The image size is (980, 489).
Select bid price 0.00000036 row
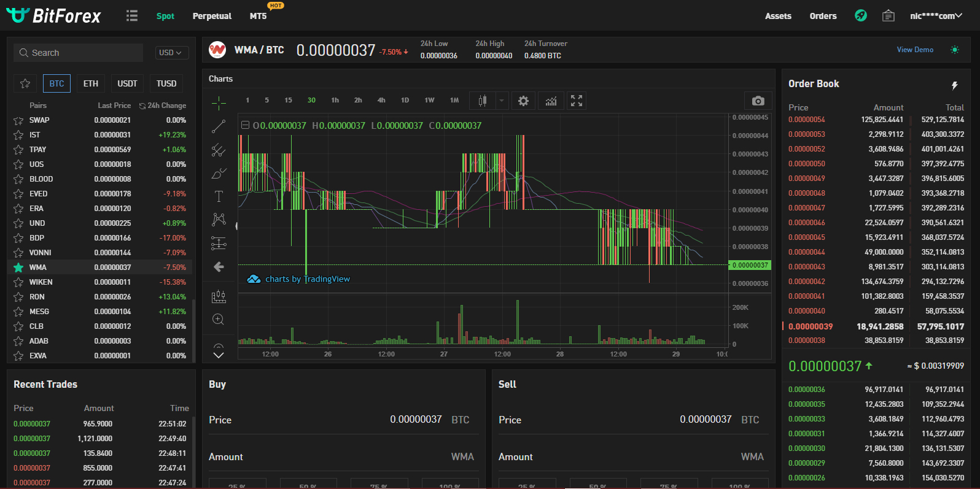pos(876,390)
